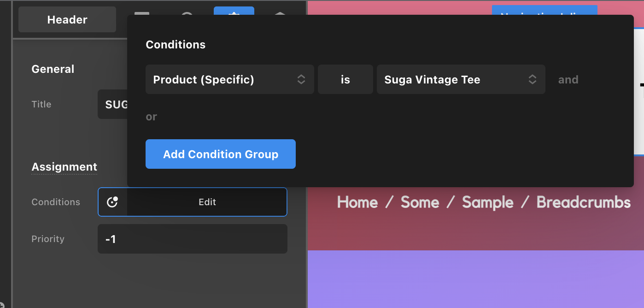Click the active blue settings gear tab
The image size is (644, 308).
point(234,11)
